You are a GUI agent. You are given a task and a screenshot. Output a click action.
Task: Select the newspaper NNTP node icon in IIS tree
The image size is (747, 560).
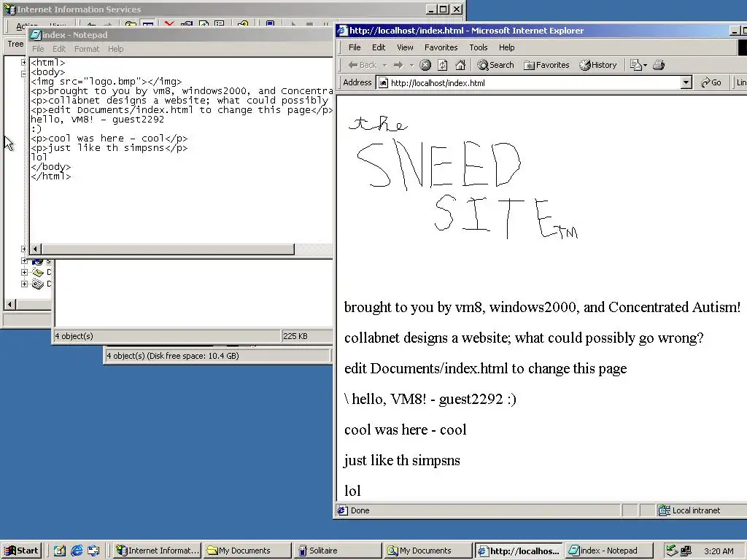38,284
